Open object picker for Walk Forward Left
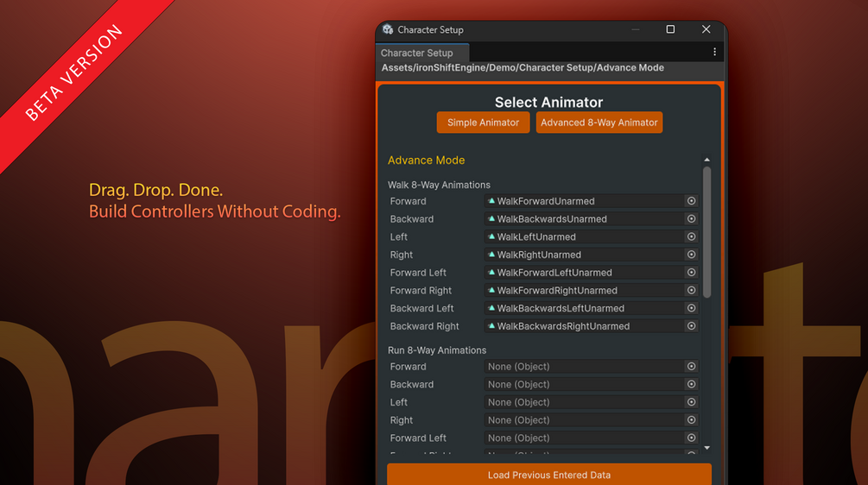 [691, 272]
